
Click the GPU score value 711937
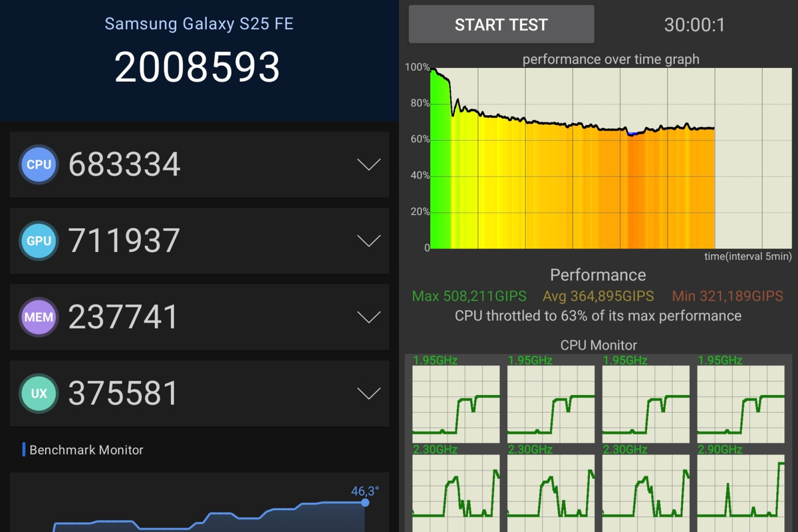pyautogui.click(x=124, y=241)
